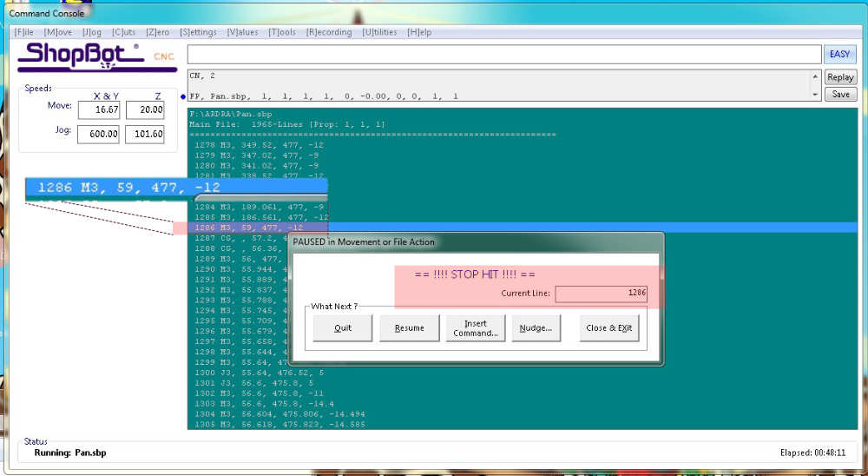Open the [V]alues menu
Screen dimensions: 868x476
coord(242,32)
